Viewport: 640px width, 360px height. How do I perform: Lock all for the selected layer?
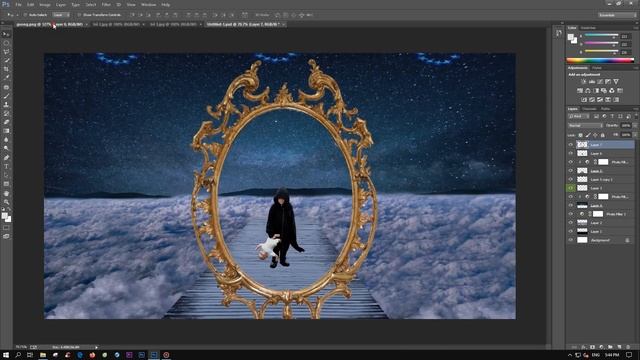tap(602, 135)
